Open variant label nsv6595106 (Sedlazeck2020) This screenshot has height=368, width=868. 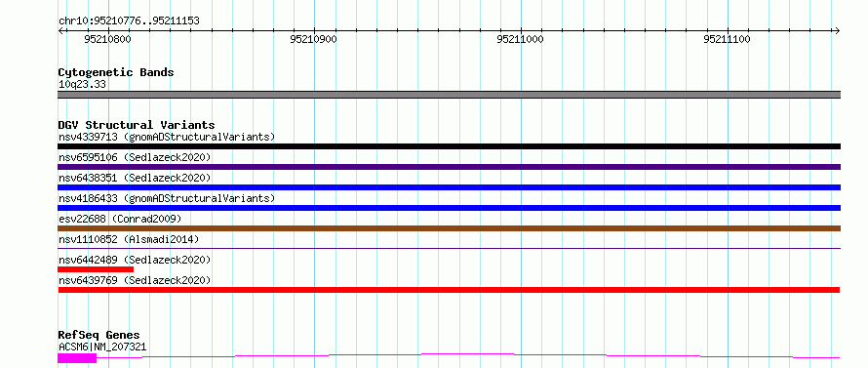click(x=135, y=157)
